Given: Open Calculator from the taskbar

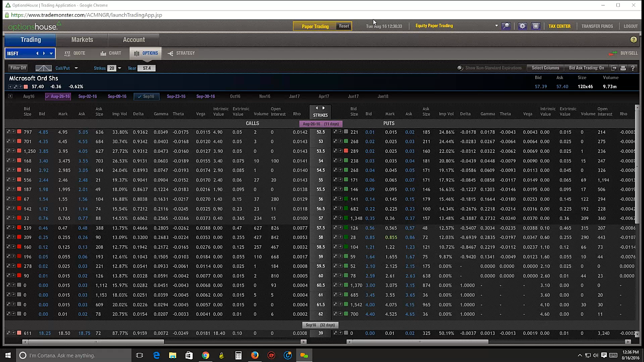Looking at the screenshot, I should [x=238, y=355].
